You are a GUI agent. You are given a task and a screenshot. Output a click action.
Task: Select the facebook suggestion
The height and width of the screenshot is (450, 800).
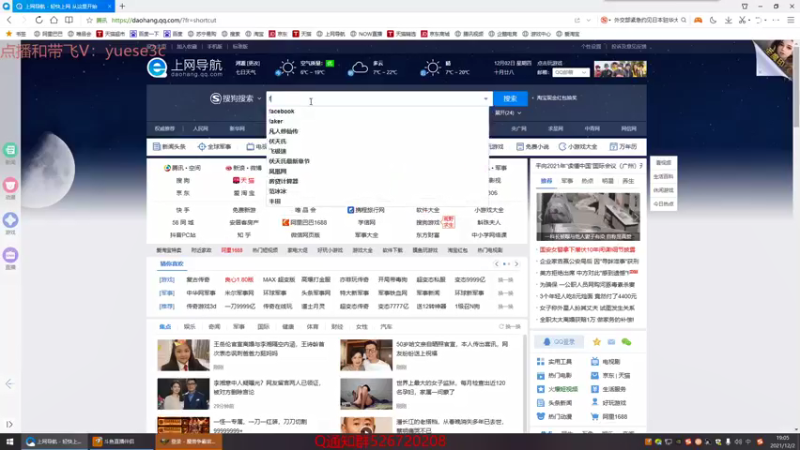coord(282,111)
